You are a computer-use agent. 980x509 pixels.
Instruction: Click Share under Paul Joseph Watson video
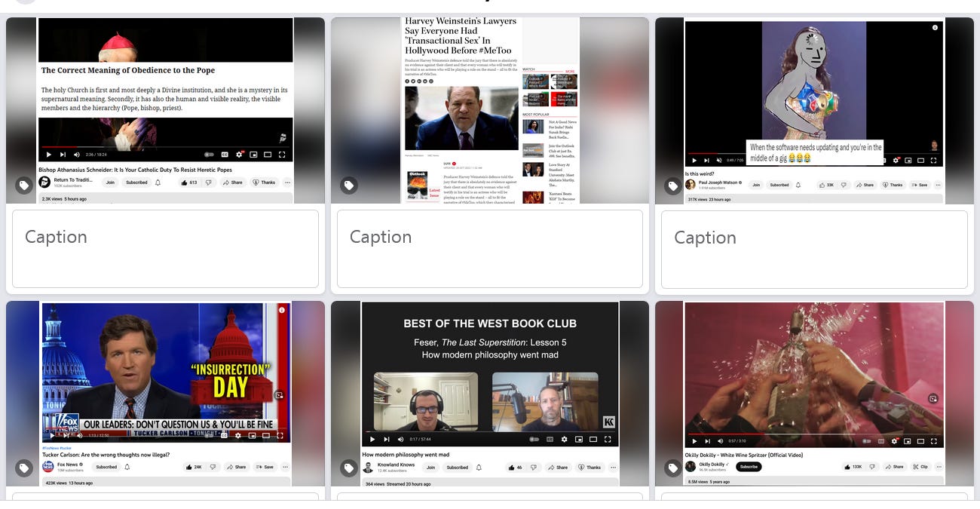pyautogui.click(x=865, y=185)
